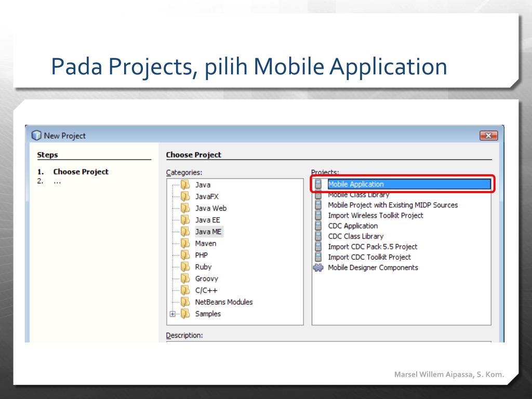The width and height of the screenshot is (532, 399).
Task: Choose Import Wireless Toolkit Project entry
Action: click(x=376, y=216)
